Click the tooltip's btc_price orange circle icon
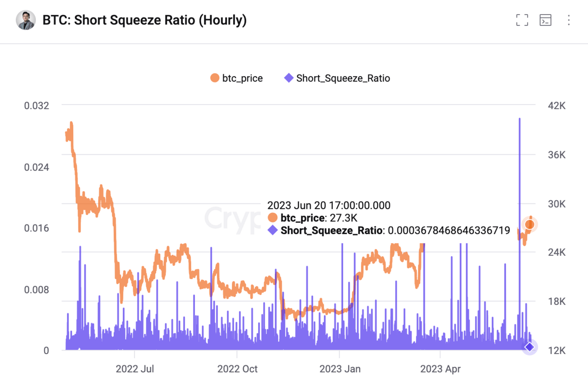Viewport: 588px width, 384px height. click(273, 217)
